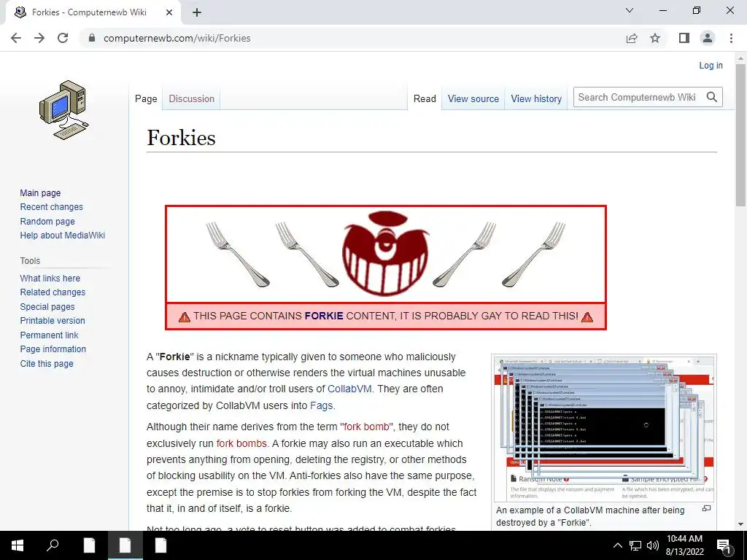Go back with the browser back arrow
The image size is (747, 560).
point(16,38)
